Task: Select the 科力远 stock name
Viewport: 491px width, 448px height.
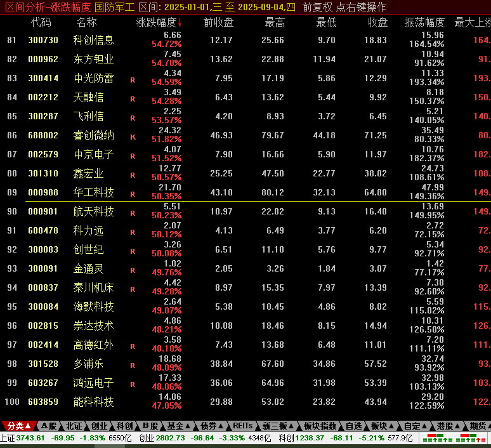Action: coord(88,230)
